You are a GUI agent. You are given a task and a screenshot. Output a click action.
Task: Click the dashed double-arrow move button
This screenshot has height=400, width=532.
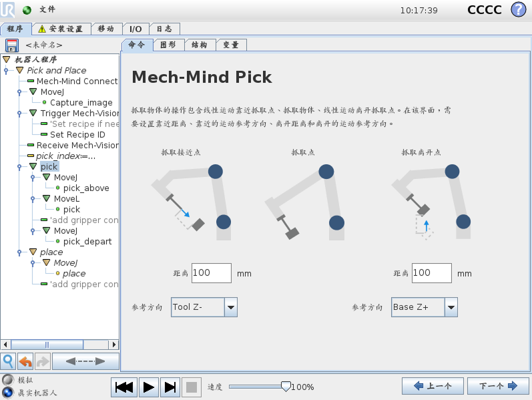pos(85,361)
